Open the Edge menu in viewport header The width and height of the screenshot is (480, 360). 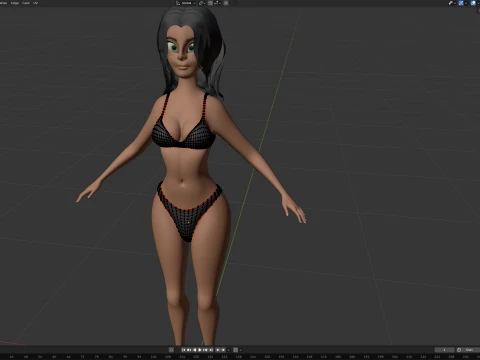coord(15,3)
